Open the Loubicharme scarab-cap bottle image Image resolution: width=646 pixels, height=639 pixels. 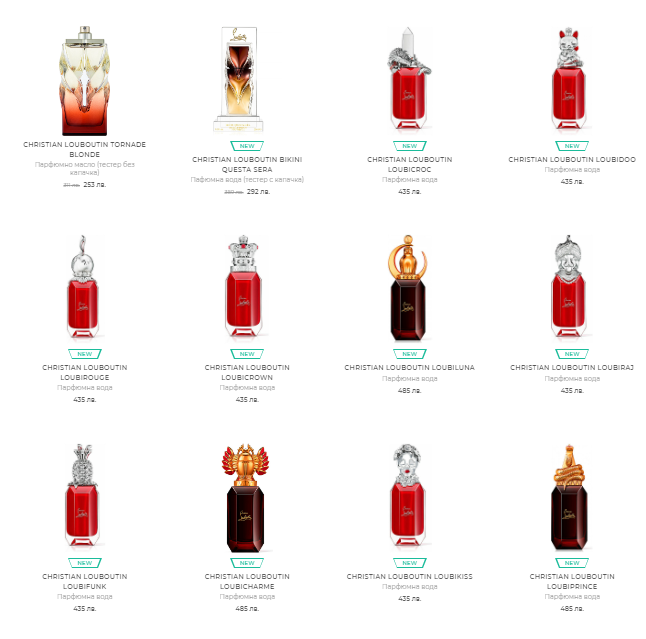point(246,498)
